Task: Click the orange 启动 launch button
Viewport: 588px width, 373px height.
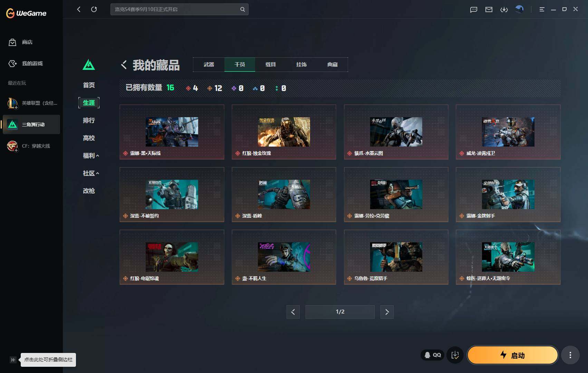Action: point(513,355)
